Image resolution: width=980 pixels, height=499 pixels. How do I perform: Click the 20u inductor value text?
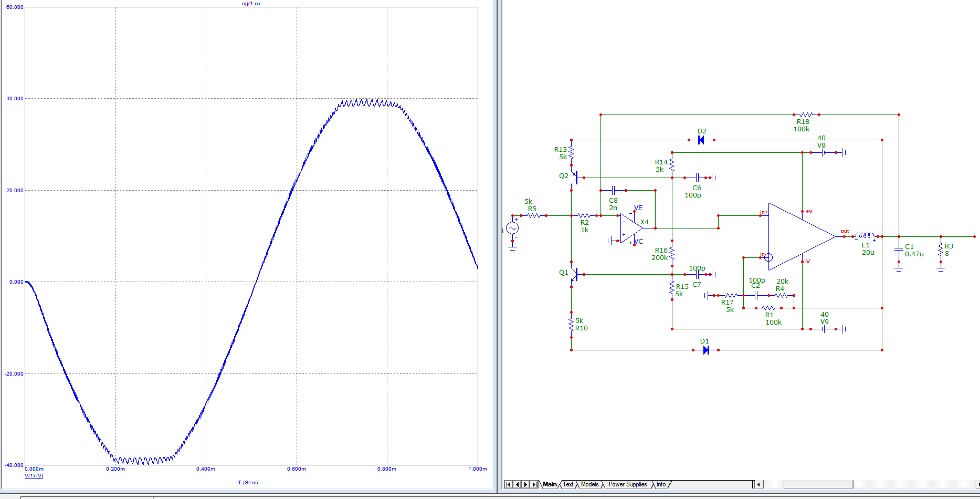pyautogui.click(x=868, y=252)
